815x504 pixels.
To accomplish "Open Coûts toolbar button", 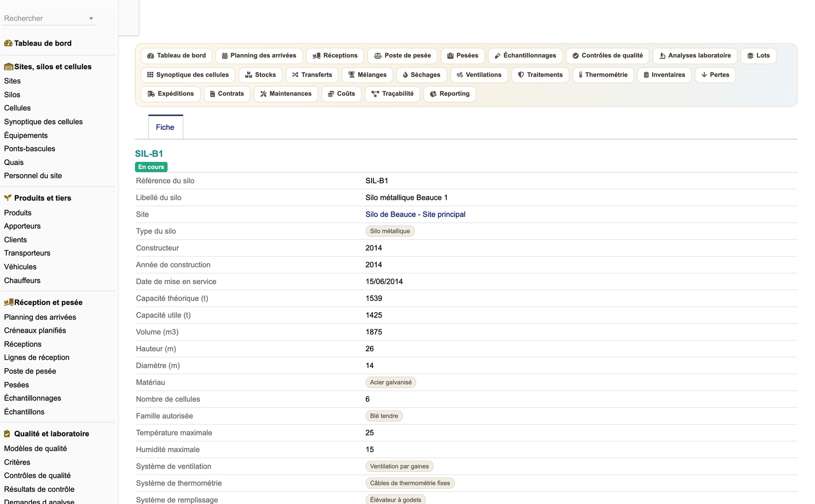I will [x=341, y=94].
